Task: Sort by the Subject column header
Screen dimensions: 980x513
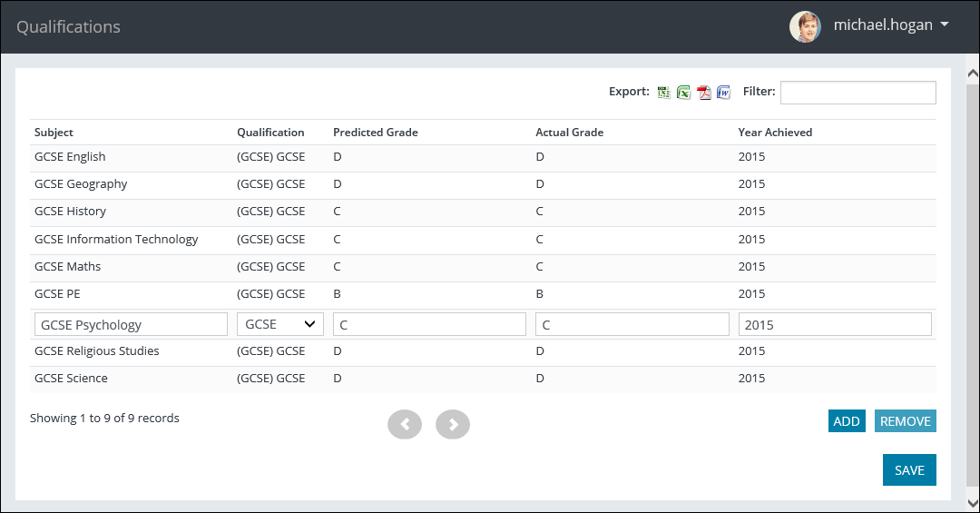Action: [x=54, y=133]
